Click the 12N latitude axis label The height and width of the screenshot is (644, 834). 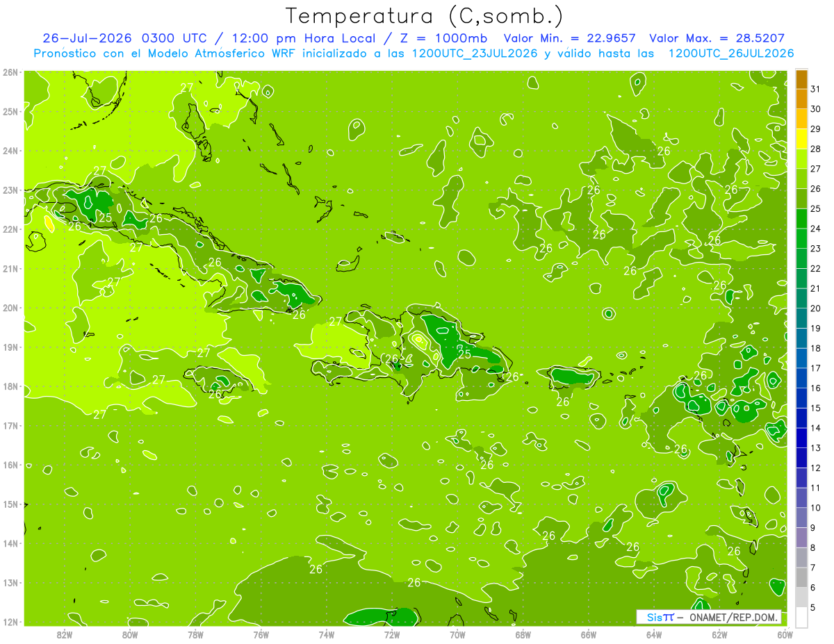point(10,622)
